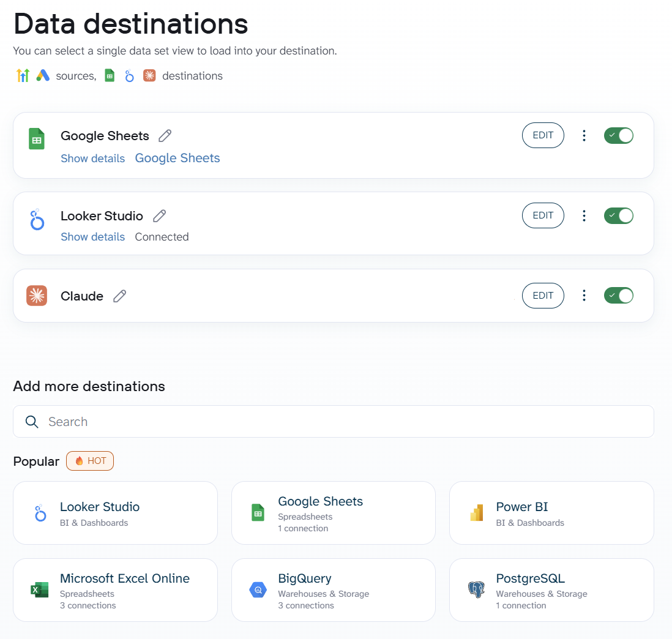Image resolution: width=672 pixels, height=639 pixels.
Task: Click 'Add more destinations' heading
Action: point(89,387)
